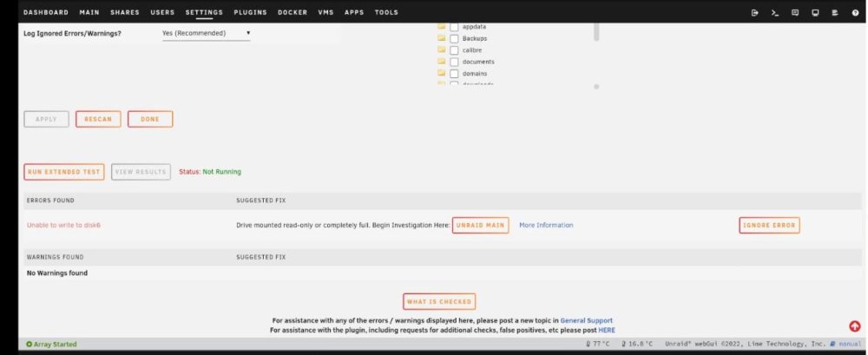Click the domains folder icon
868x355 pixels.
point(442,73)
